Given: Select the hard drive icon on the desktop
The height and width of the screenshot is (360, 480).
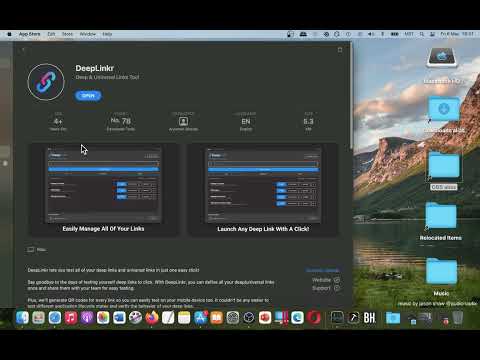Looking at the screenshot, I should 442,58.
